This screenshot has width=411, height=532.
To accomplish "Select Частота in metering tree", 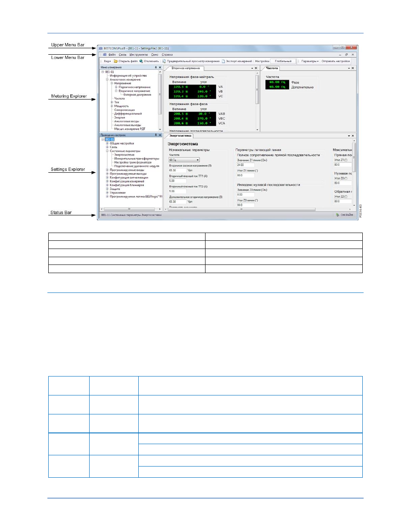I will (x=119, y=99).
